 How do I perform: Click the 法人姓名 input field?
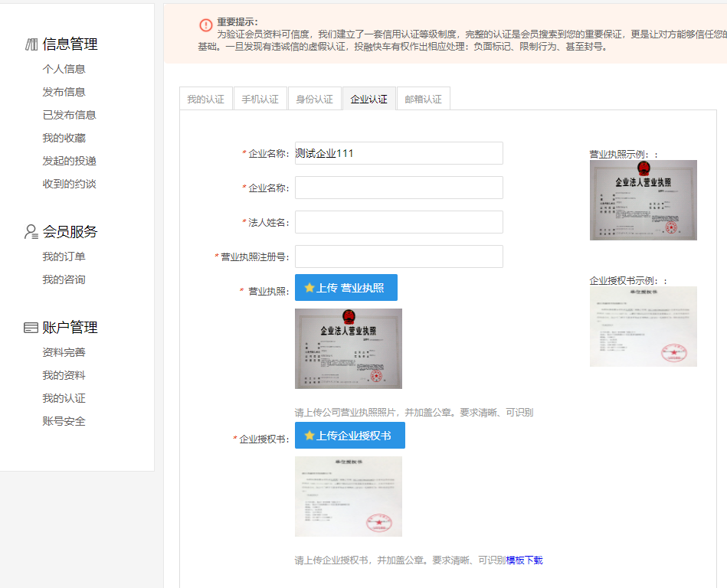click(398, 221)
